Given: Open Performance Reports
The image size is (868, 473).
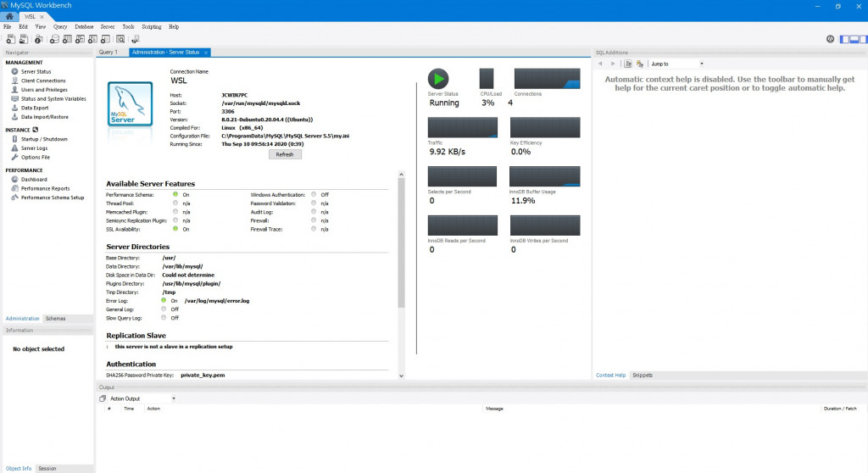Looking at the screenshot, I should [x=46, y=188].
